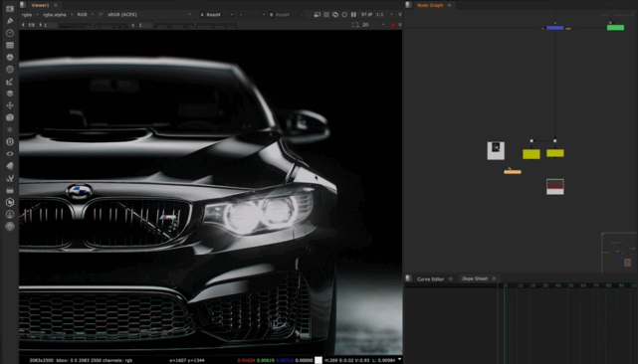
Task: Open the Keyer nodes menu
Action: (x=10, y=82)
